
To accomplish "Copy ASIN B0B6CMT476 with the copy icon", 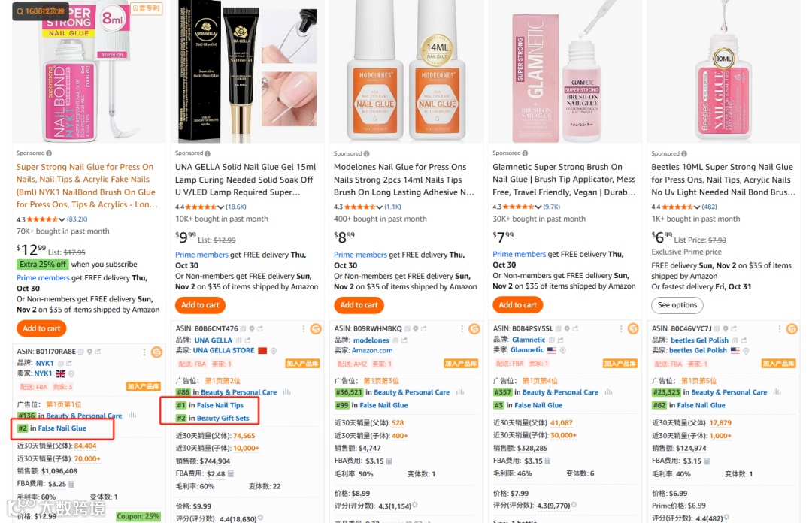I will pyautogui.click(x=243, y=329).
